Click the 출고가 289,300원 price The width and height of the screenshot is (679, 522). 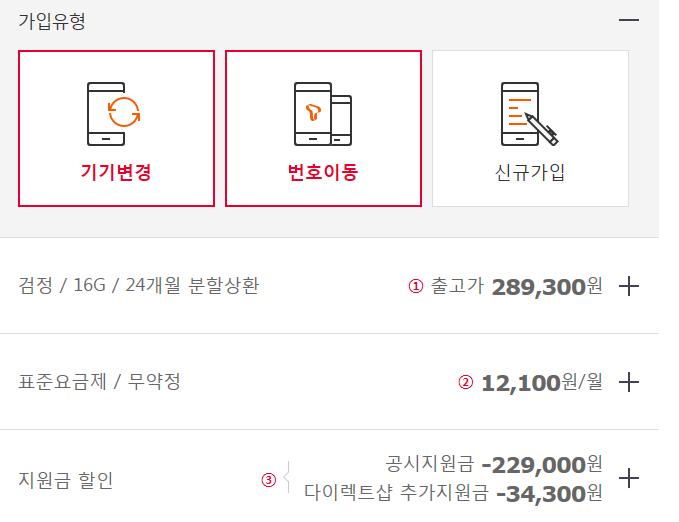517,287
